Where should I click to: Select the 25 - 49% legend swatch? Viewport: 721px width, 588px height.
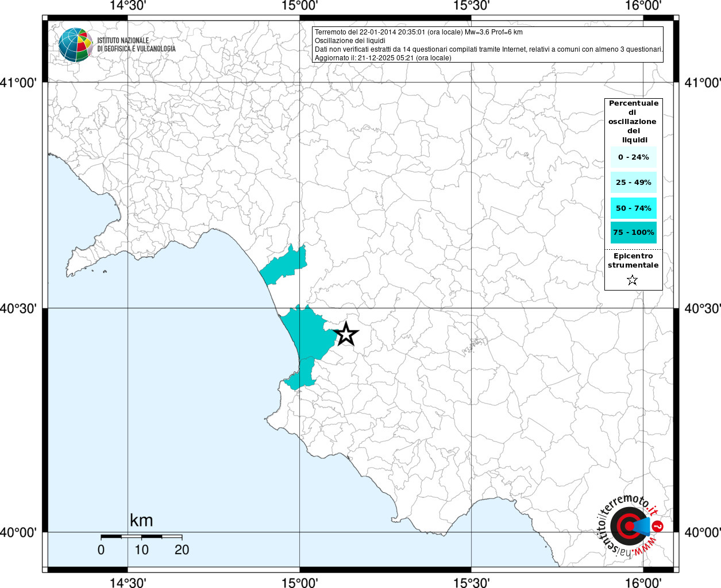[634, 183]
